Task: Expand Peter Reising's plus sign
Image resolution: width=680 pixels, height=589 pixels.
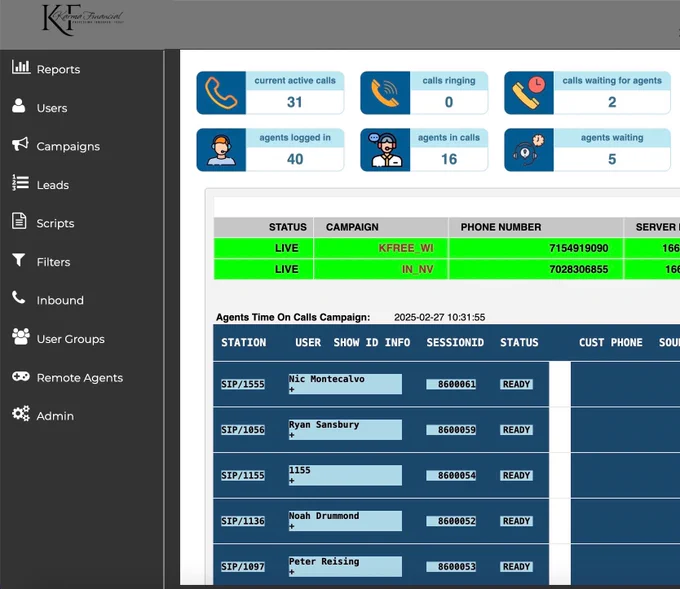Action: (x=292, y=572)
